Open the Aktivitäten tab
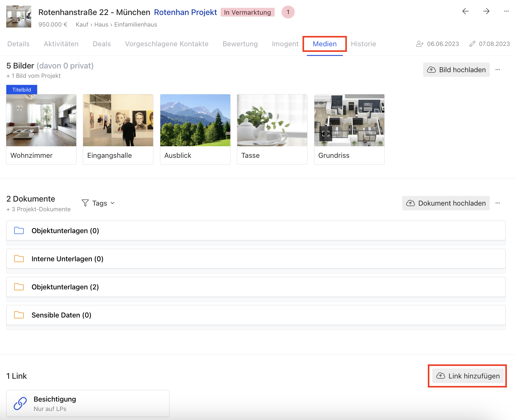 61,44
